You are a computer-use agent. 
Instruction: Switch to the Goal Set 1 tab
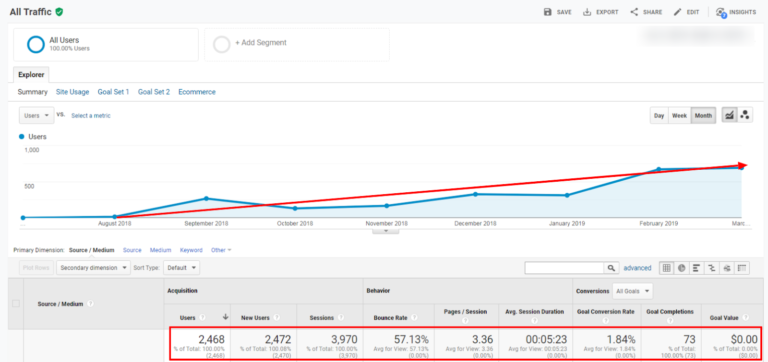pyautogui.click(x=113, y=92)
